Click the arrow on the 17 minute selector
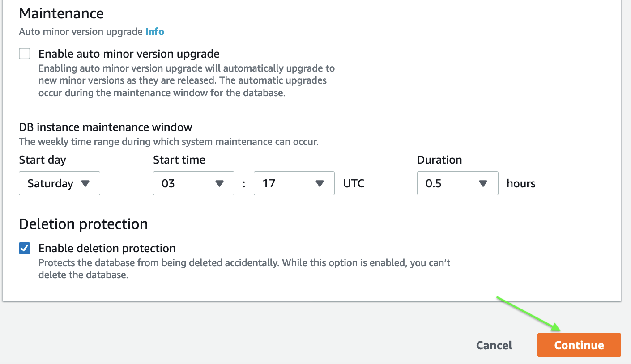Screen dimensions: 631x364 (320, 183)
